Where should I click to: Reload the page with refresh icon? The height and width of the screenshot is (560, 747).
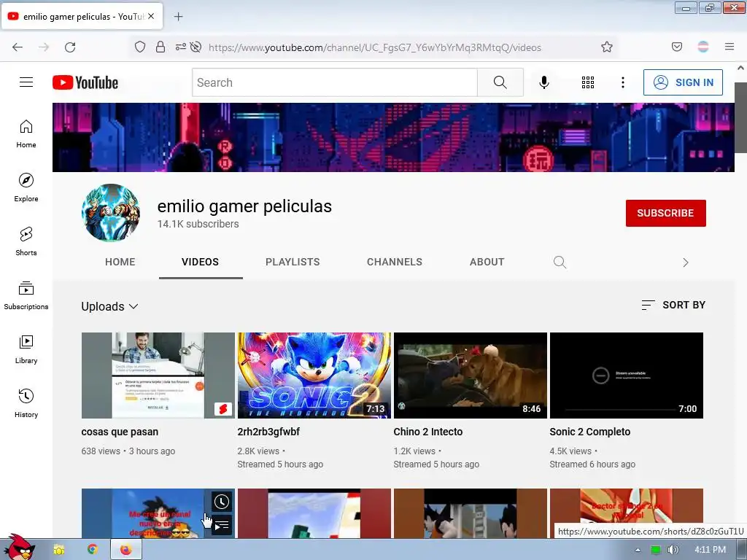coord(70,47)
